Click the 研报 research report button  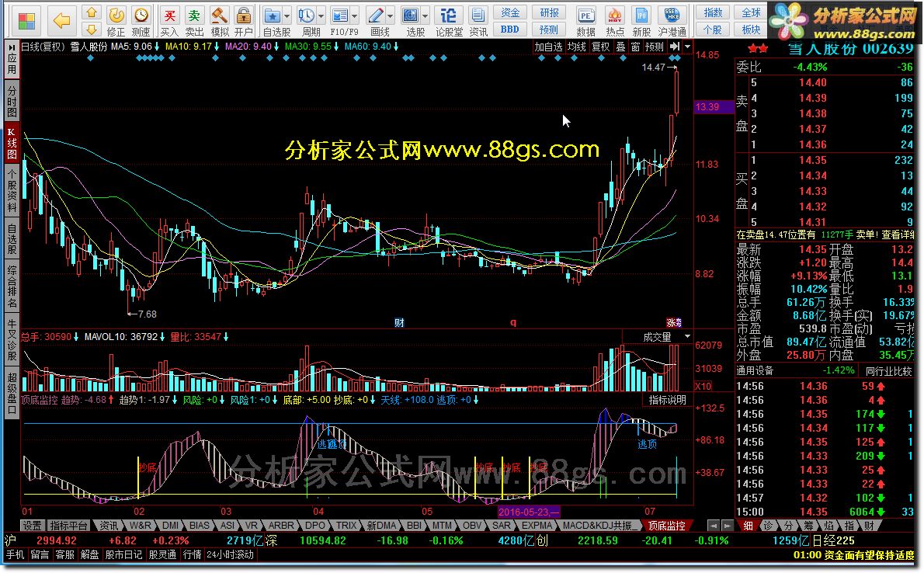coord(549,12)
